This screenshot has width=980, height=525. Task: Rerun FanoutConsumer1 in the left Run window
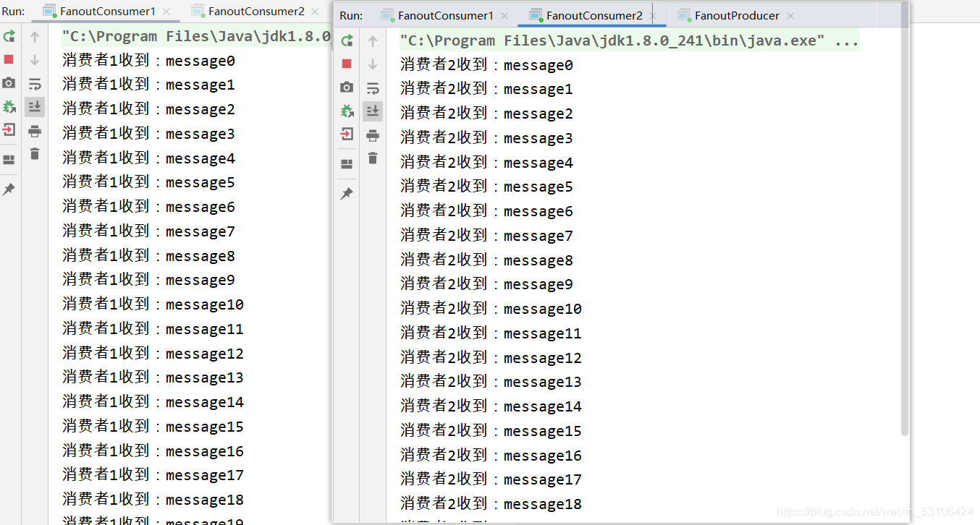(9, 36)
